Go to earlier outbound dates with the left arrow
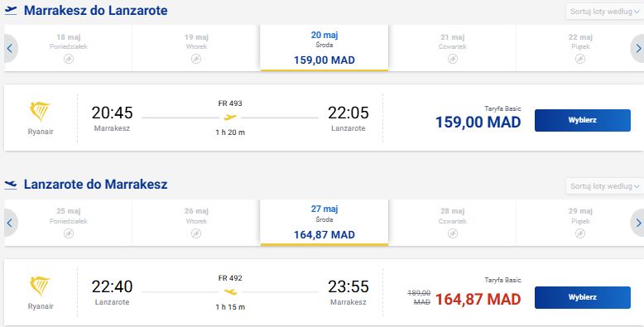 point(10,49)
